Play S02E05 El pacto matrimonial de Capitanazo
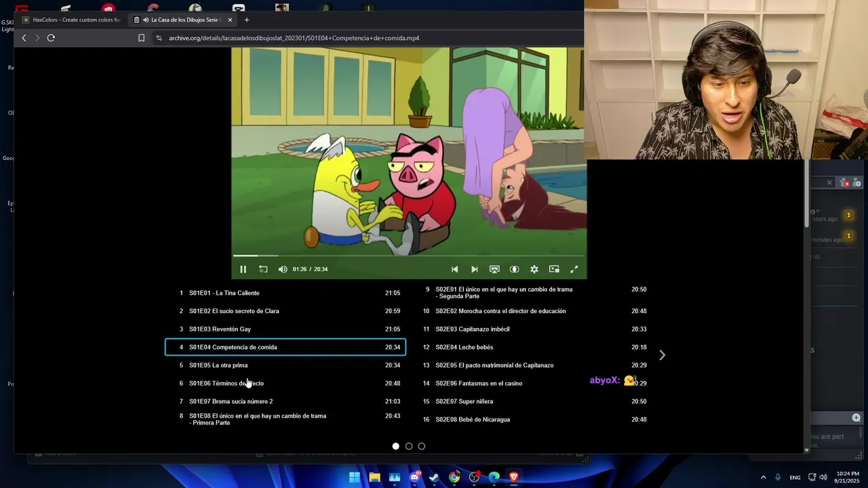This screenshot has width=868, height=488. pyautogui.click(x=532, y=365)
